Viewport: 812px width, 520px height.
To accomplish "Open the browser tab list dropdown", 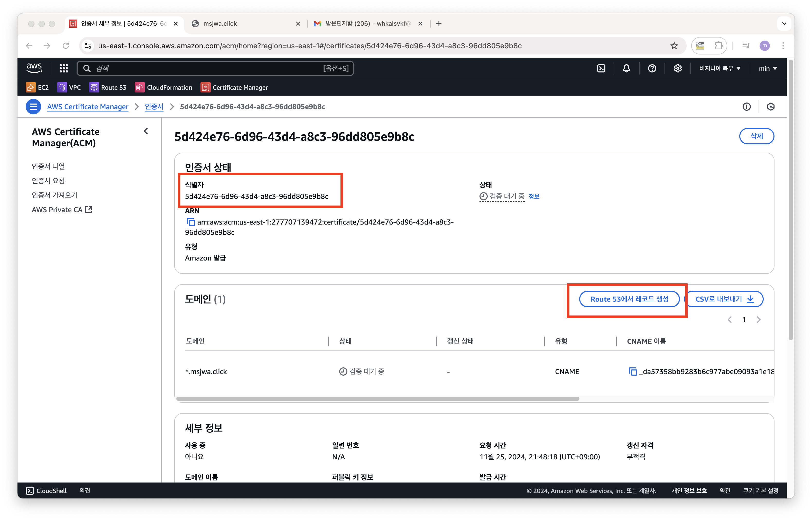I will coord(784,24).
